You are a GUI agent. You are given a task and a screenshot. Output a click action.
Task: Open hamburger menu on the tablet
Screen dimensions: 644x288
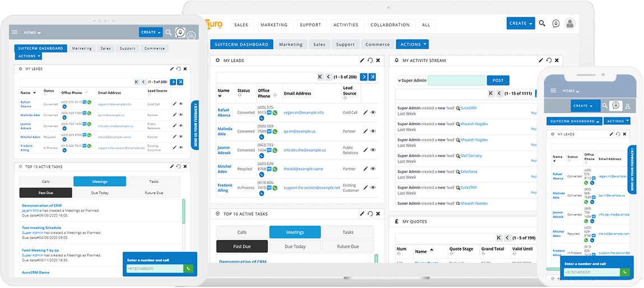[x=15, y=32]
